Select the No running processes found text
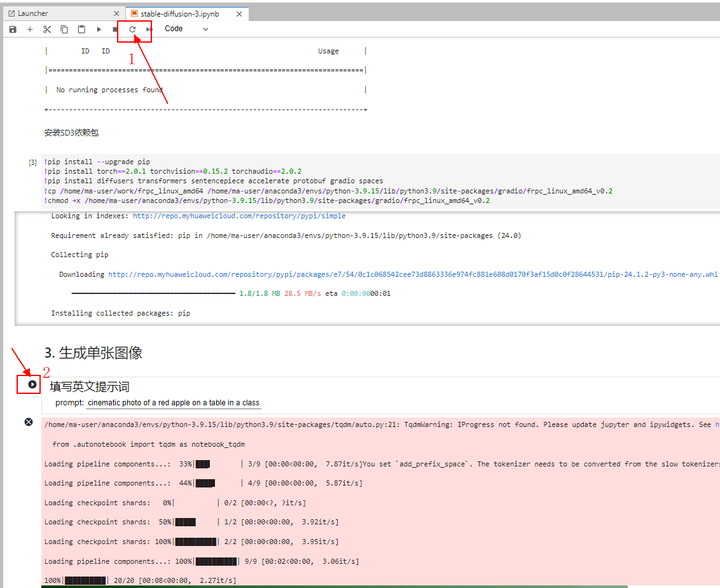 point(109,90)
